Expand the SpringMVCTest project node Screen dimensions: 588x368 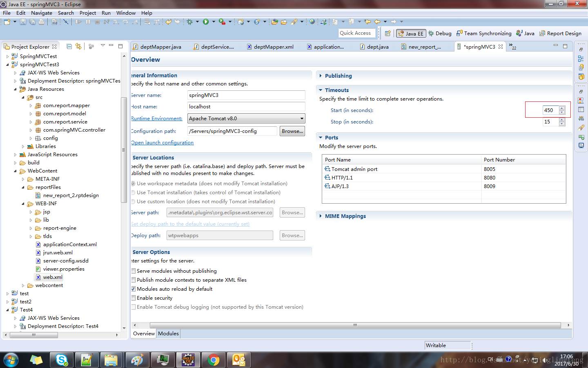point(7,56)
